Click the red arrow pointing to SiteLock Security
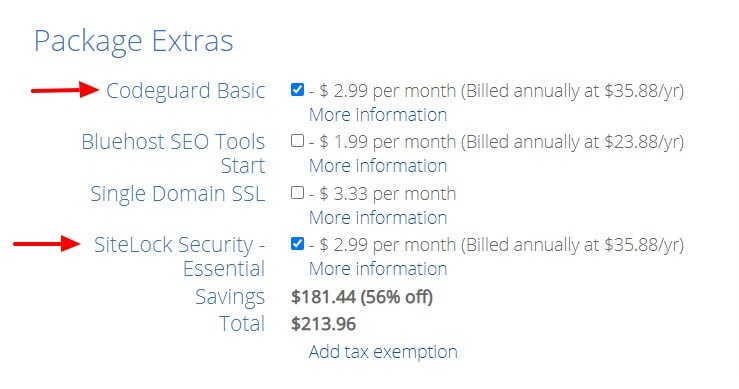The height and width of the screenshot is (389, 739). pos(47,243)
